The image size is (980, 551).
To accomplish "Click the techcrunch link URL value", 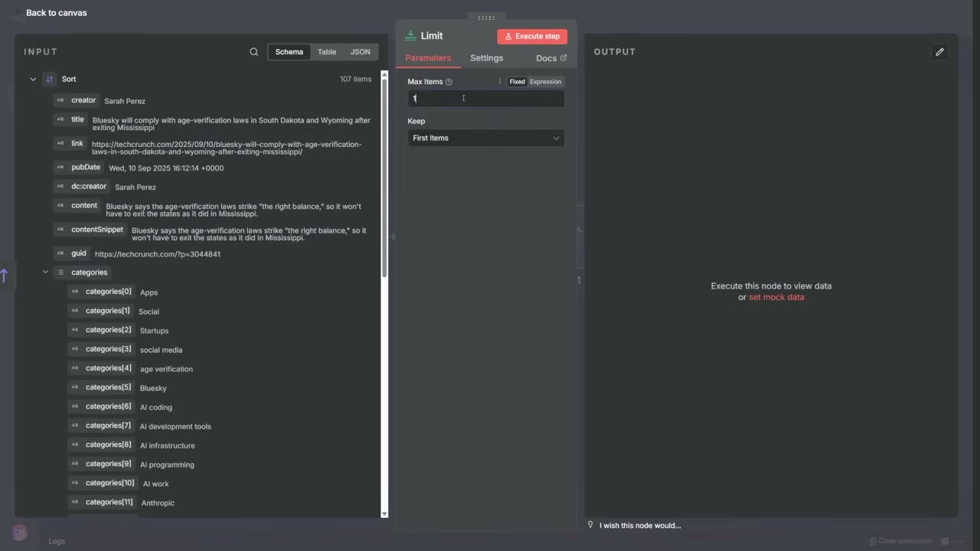I will point(227,148).
